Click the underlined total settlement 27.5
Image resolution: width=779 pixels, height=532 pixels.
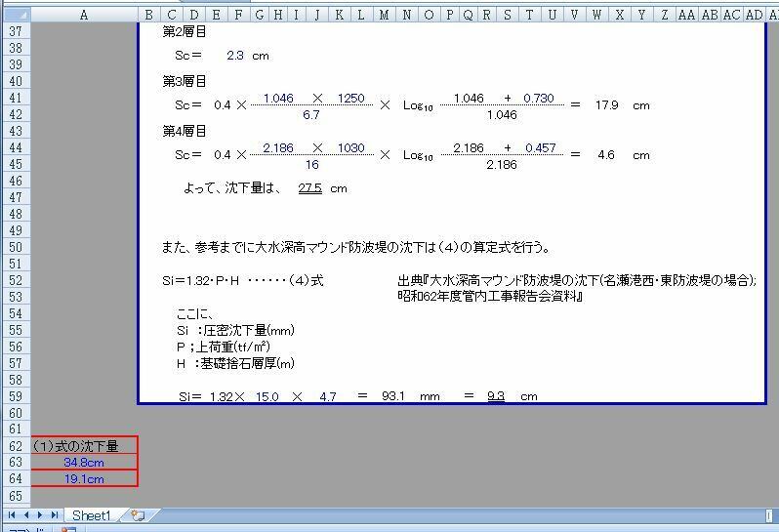(x=310, y=188)
